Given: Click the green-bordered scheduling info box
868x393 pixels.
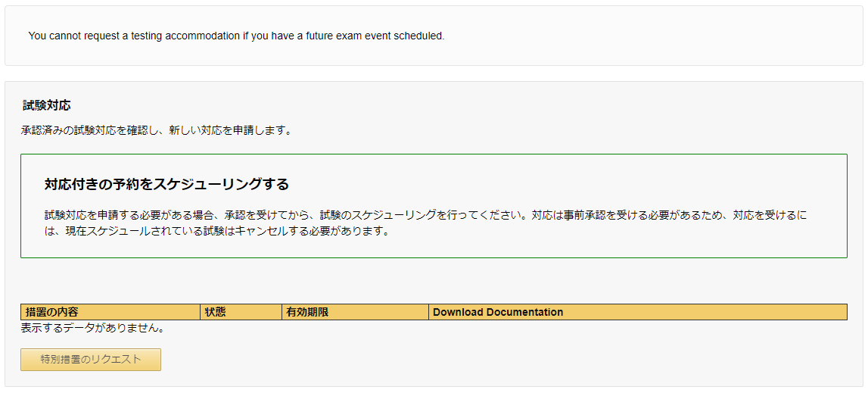Looking at the screenshot, I should (434, 206).
